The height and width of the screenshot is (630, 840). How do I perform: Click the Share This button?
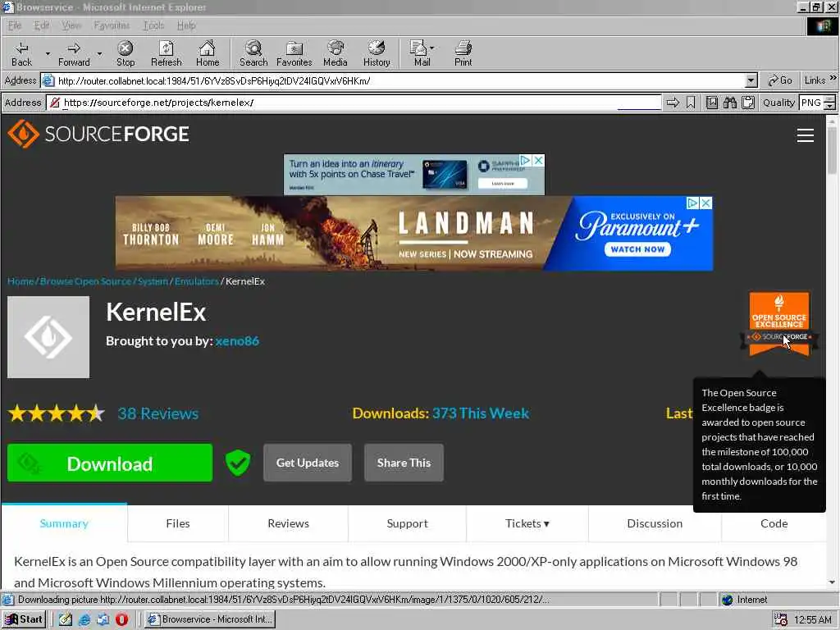click(x=404, y=463)
